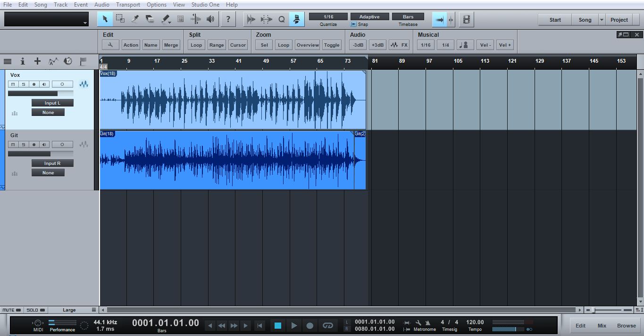Mute the Vox track
This screenshot has height=336, width=644.
[x=13, y=84]
